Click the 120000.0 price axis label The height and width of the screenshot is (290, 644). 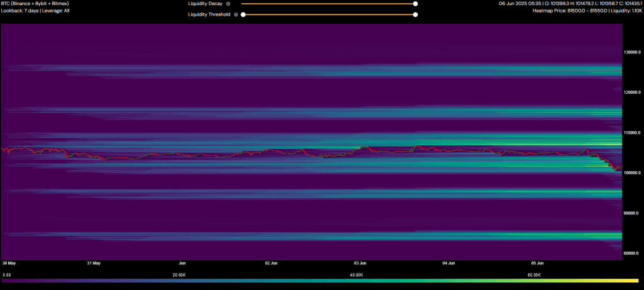coord(632,92)
